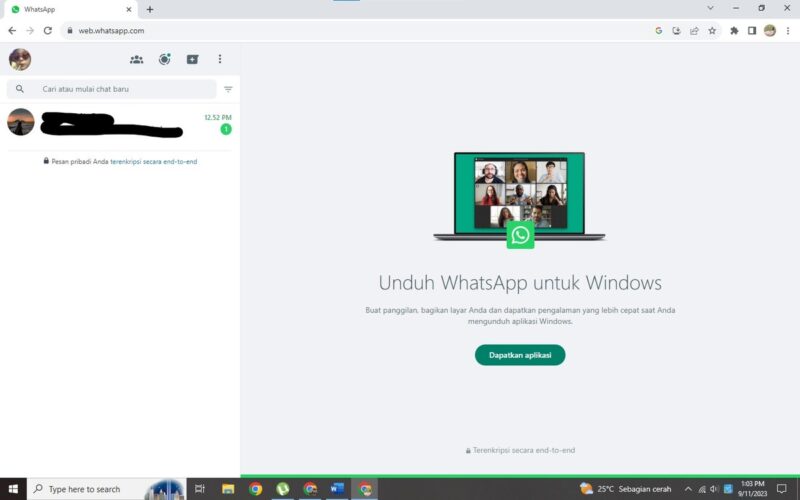This screenshot has height=500, width=800.
Task: Click the share page icon in address bar
Action: click(694, 31)
